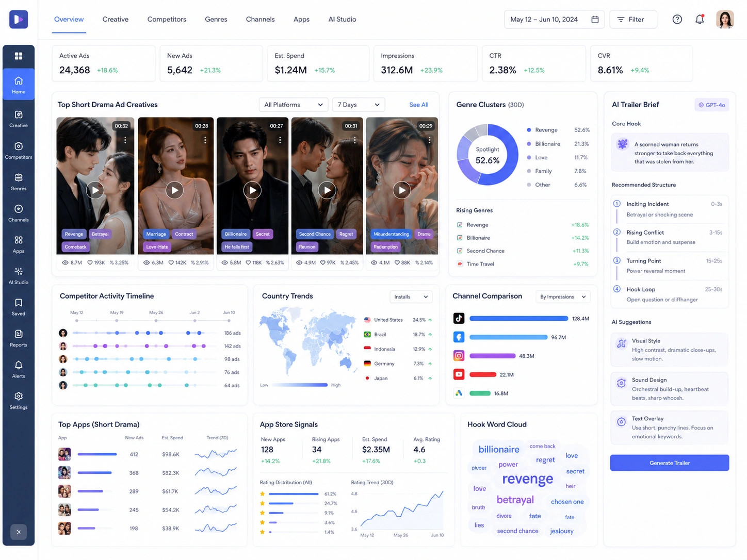Open Settings in the sidebar
747x560 pixels.
pyautogui.click(x=19, y=401)
